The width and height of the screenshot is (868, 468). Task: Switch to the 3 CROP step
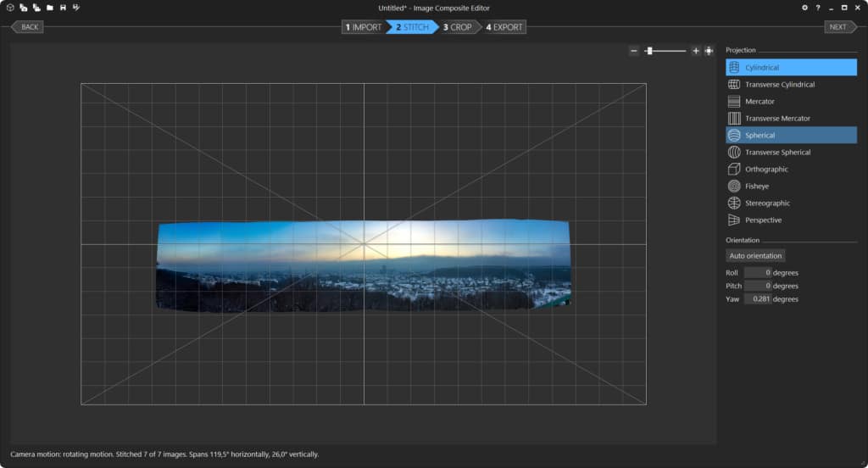[458, 27]
